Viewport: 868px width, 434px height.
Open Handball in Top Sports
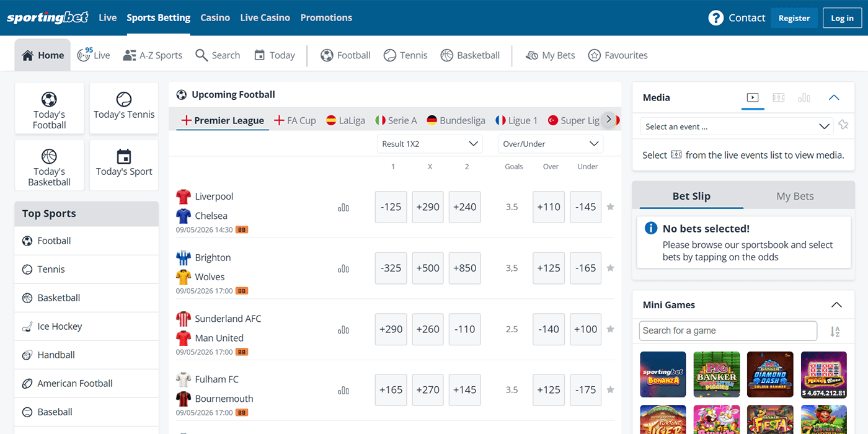(x=87, y=355)
